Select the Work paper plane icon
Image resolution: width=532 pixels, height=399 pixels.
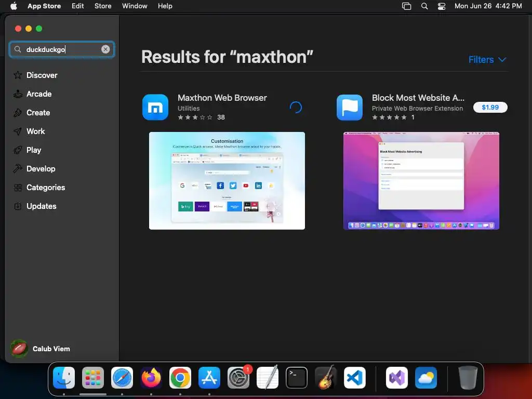coord(18,131)
